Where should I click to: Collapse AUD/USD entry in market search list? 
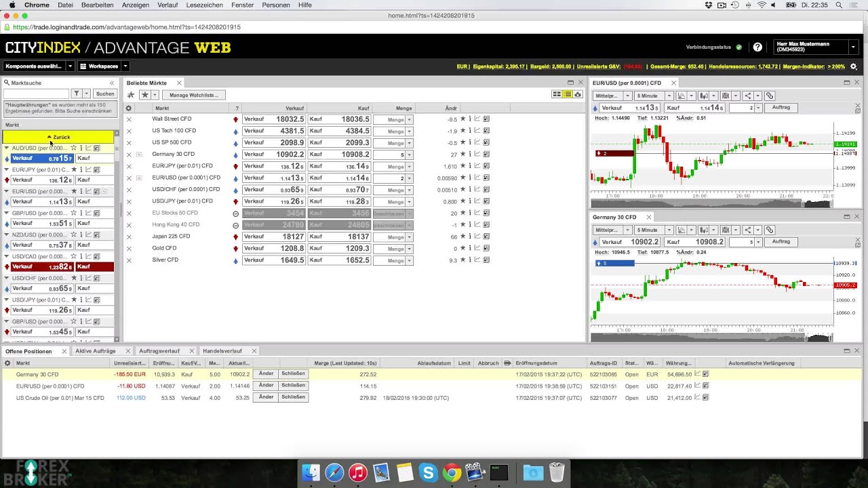pyautogui.click(x=7, y=148)
